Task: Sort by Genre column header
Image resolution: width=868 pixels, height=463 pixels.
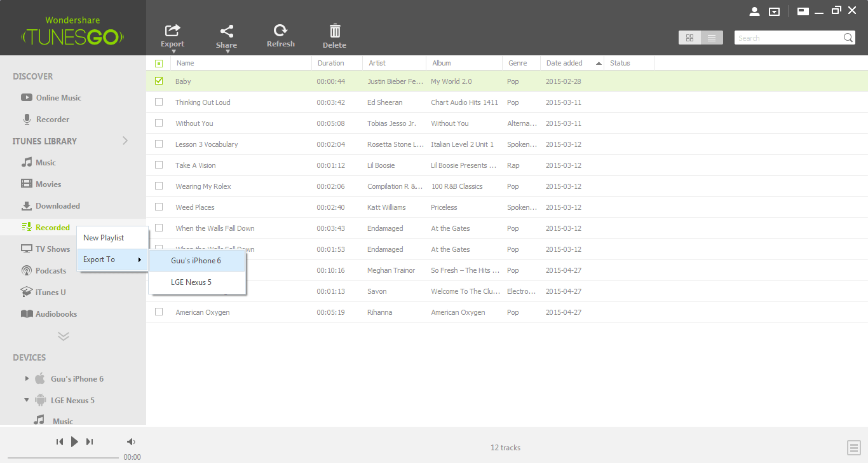Action: coord(522,63)
